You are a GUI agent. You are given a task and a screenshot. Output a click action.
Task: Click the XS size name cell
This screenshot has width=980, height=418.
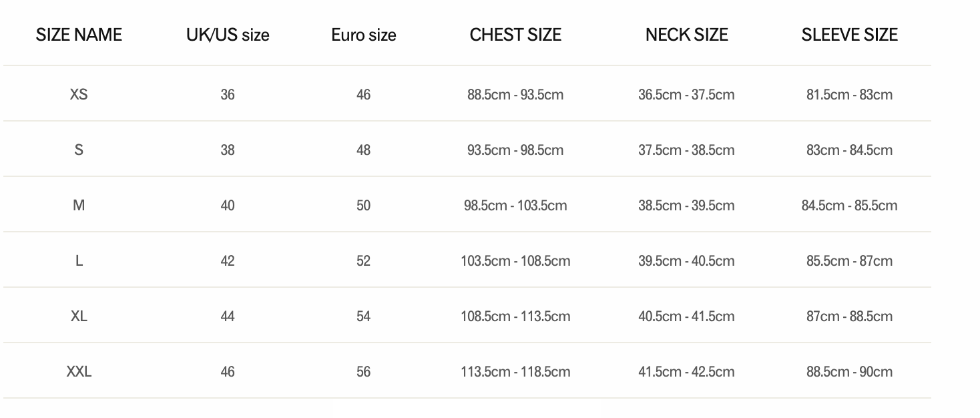point(79,94)
